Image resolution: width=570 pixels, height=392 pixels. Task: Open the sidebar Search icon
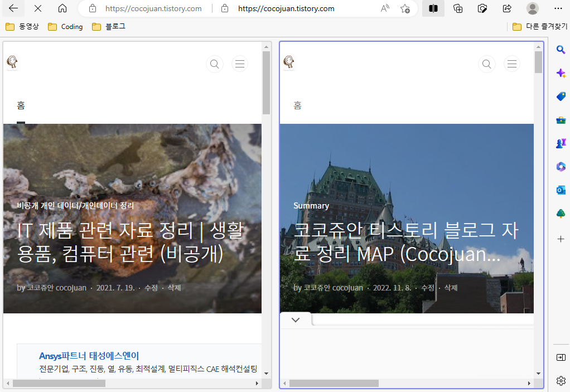pos(561,50)
